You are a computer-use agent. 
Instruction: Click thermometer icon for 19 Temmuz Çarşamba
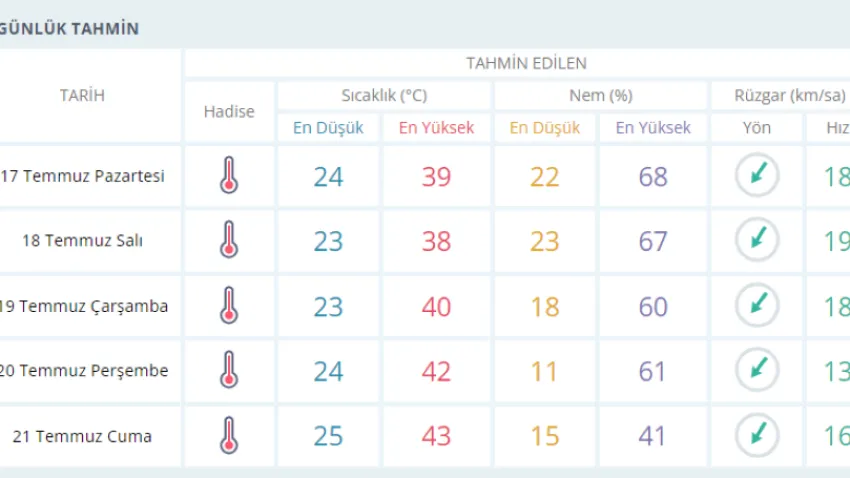(x=229, y=306)
